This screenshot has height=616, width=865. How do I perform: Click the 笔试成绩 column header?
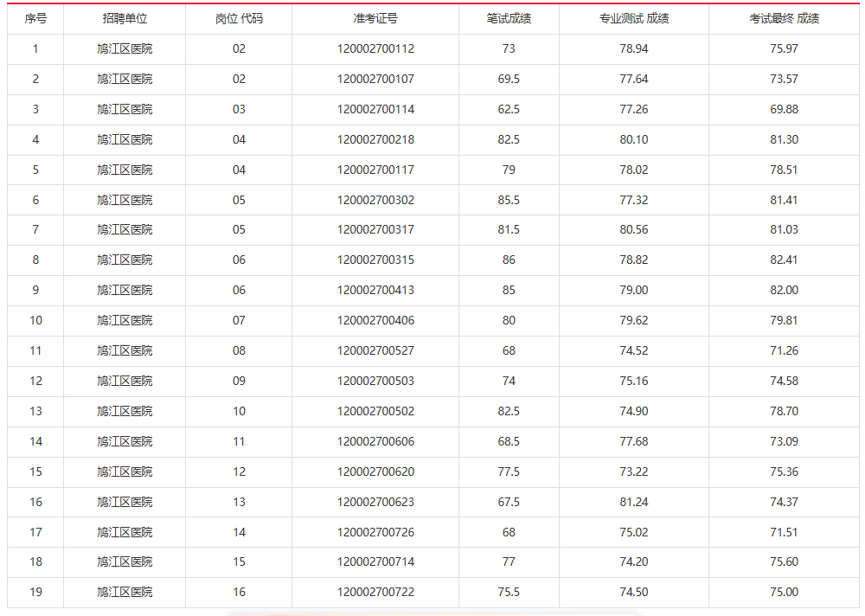point(509,19)
